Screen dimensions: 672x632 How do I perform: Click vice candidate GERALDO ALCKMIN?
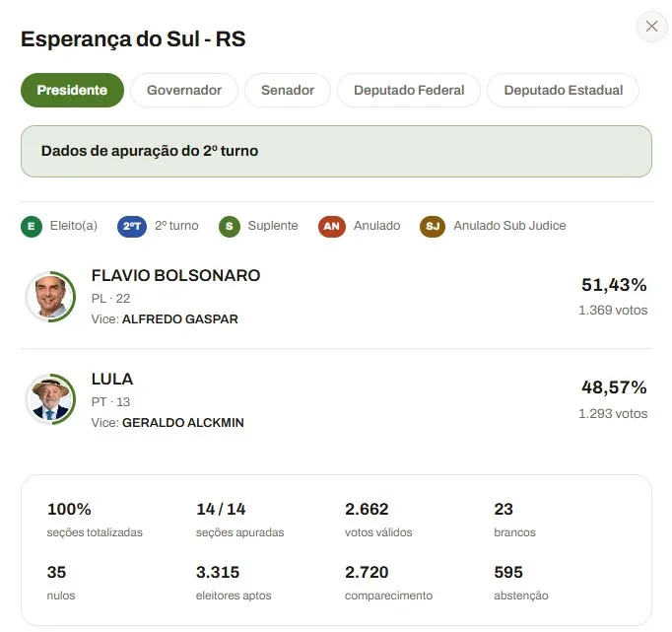pyautogui.click(x=183, y=423)
